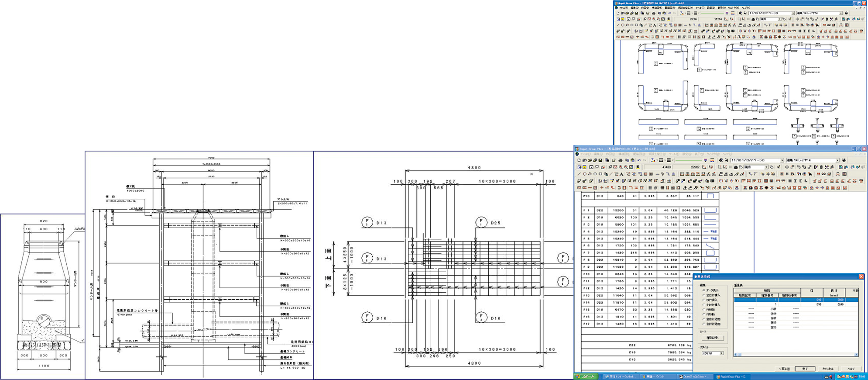868x380 pixels.
Task: Select Line draw tool in upper window
Action: (x=618, y=25)
